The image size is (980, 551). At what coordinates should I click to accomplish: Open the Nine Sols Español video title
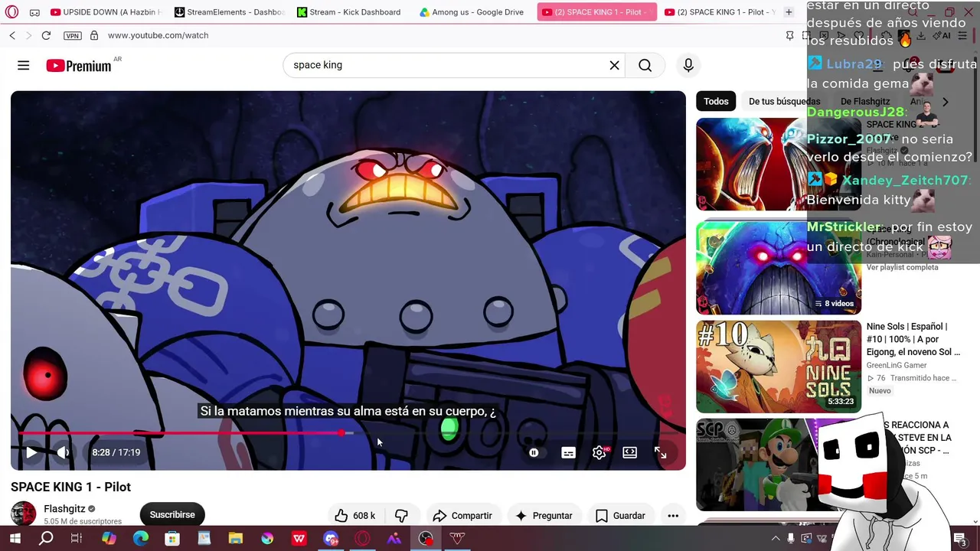(913, 339)
